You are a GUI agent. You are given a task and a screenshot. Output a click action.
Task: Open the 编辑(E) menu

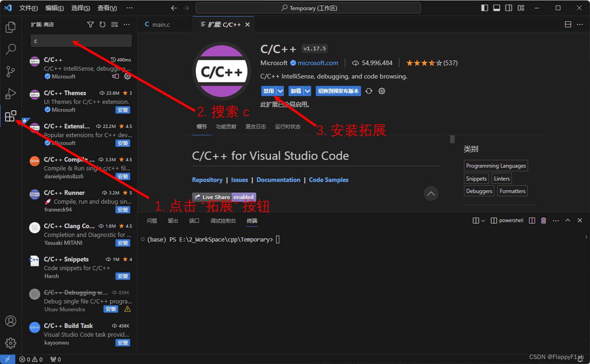coord(55,8)
